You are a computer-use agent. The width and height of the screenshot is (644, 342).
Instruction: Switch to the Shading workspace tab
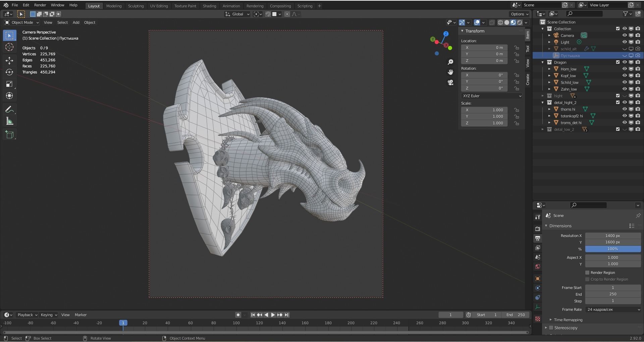click(209, 6)
